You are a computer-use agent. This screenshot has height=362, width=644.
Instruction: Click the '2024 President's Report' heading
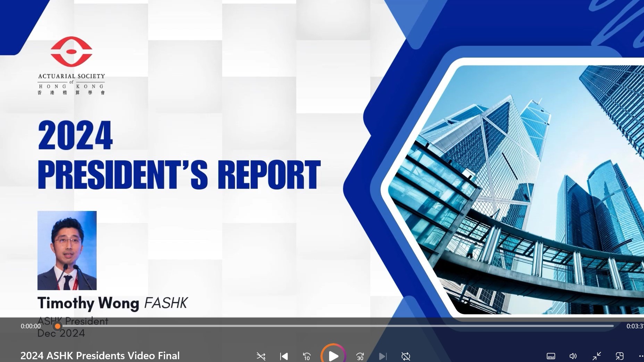click(179, 155)
